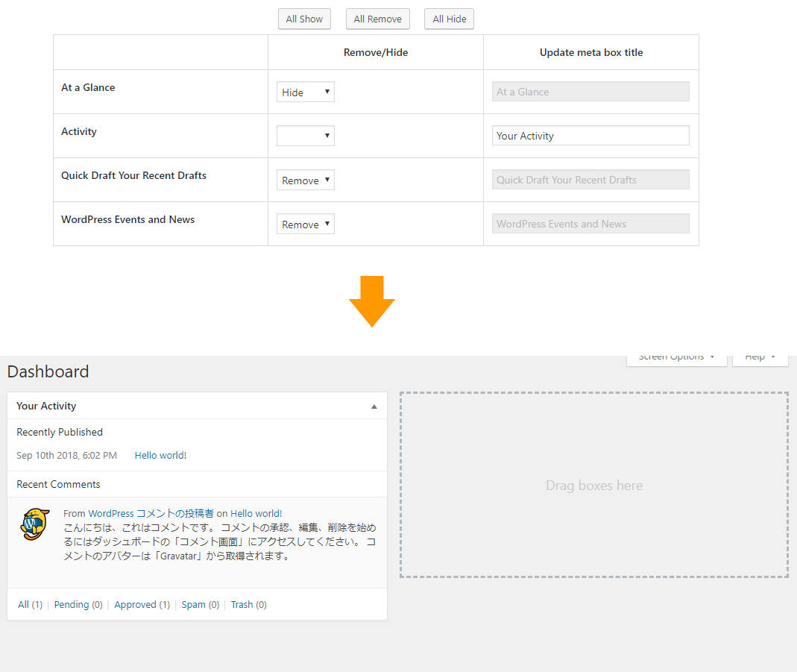Click the Sep 10th 2018, 6:02 PM date
This screenshot has height=672, width=797.
pos(66,456)
